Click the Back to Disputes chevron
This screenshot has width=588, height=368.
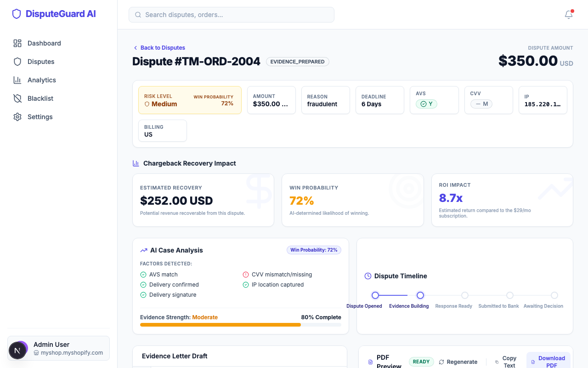tap(136, 47)
